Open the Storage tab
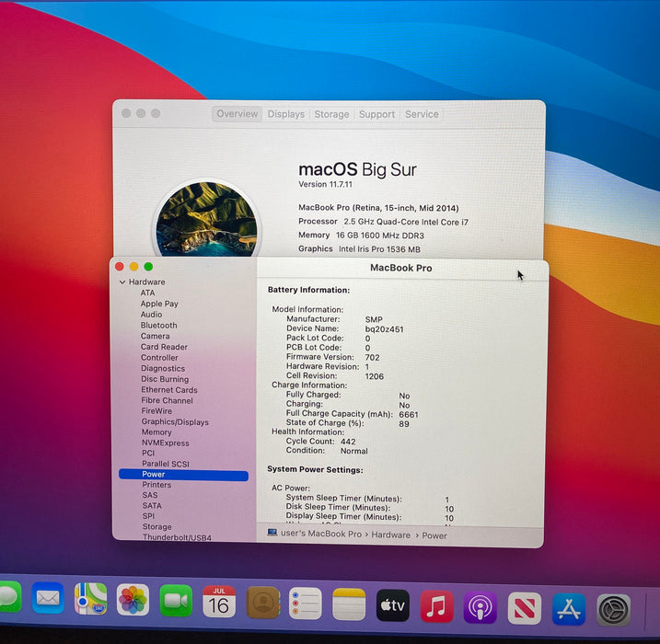 coord(331,114)
